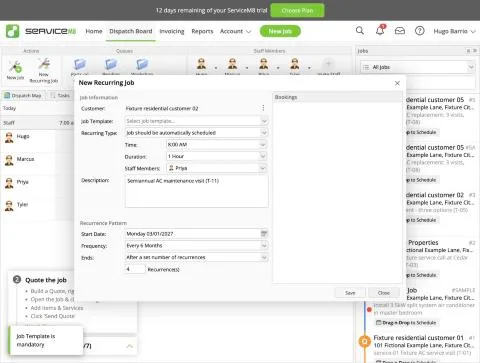480x363 pixels.
Task: Click Drag n Drop to Schedule on sample job
Action: coord(406,323)
